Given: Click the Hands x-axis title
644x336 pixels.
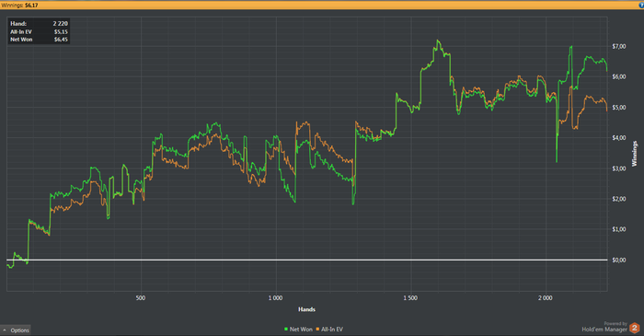Looking at the screenshot, I should coord(306,309).
